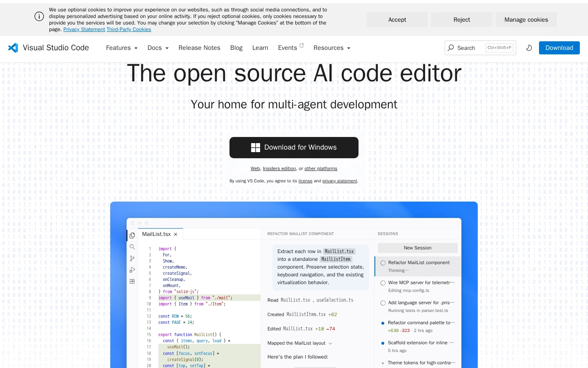The height and width of the screenshot is (368, 588).
Task: Click 'Read MailList.tsx, useSelection.ts' line
Action: click(310, 300)
